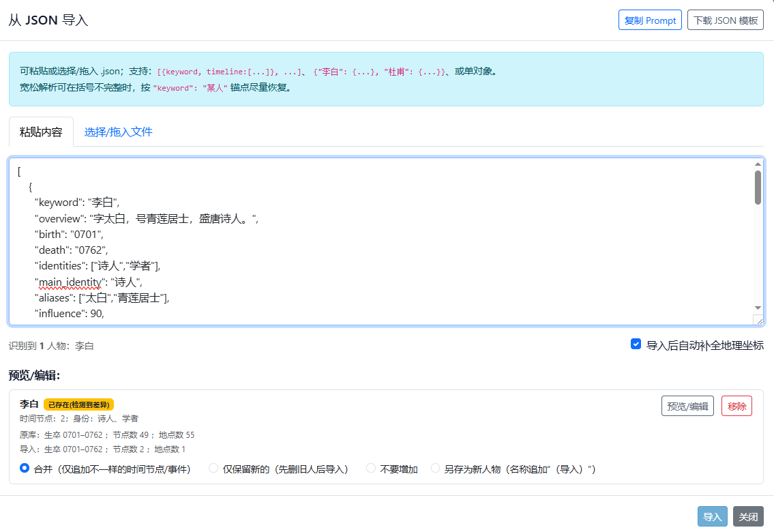Close the dialog with the 关闭 button
This screenshot has height=532, width=774.
748,517
